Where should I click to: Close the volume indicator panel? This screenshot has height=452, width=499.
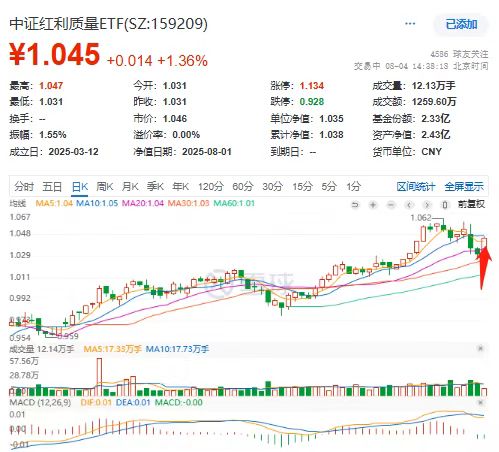[x=480, y=349]
